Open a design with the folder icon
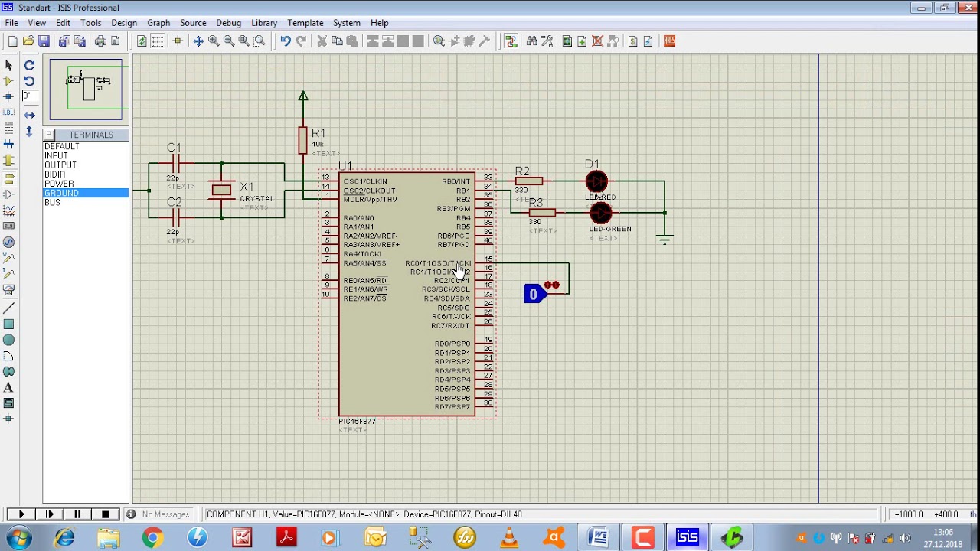The width and height of the screenshot is (980, 551). click(28, 41)
